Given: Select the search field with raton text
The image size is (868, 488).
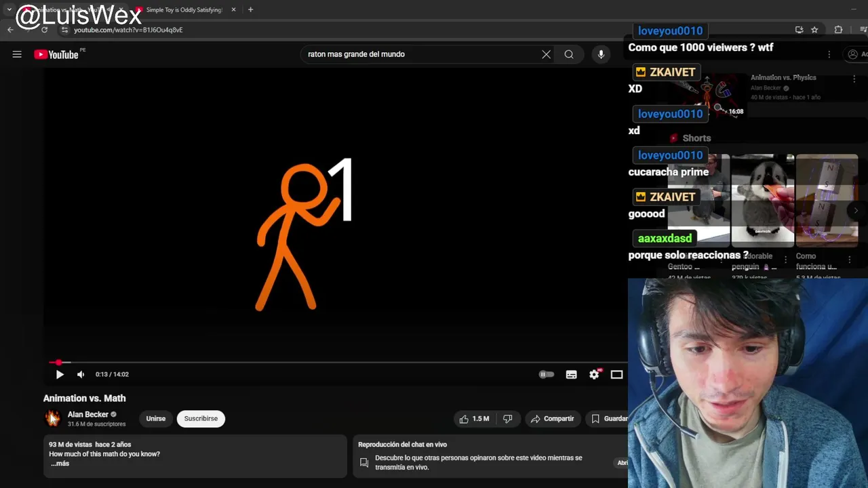Looking at the screenshot, I should click(420, 54).
